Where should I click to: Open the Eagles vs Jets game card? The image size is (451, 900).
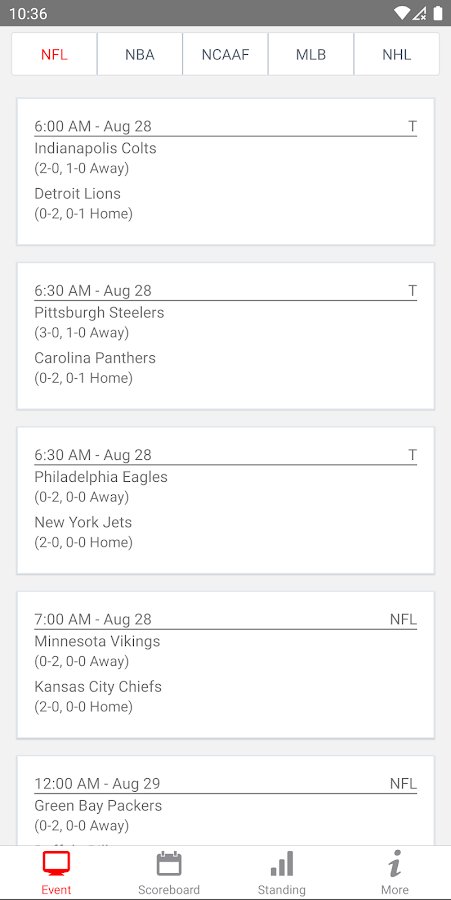click(226, 500)
